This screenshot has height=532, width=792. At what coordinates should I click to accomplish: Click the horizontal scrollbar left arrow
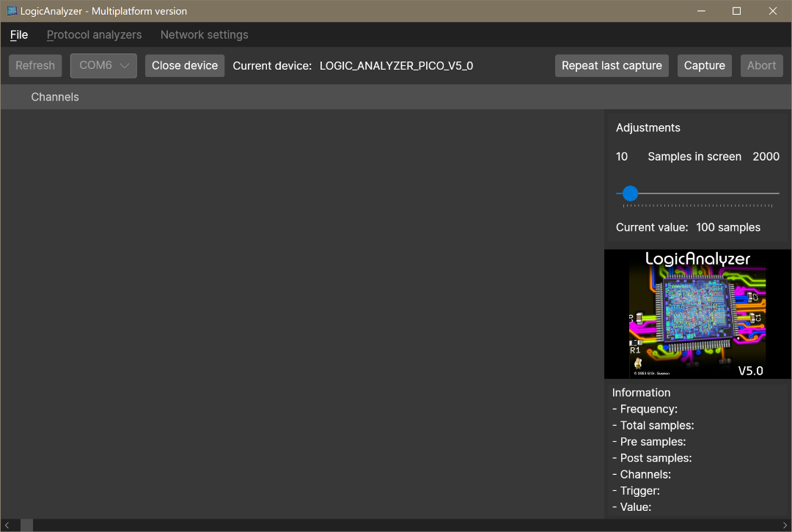(7, 525)
